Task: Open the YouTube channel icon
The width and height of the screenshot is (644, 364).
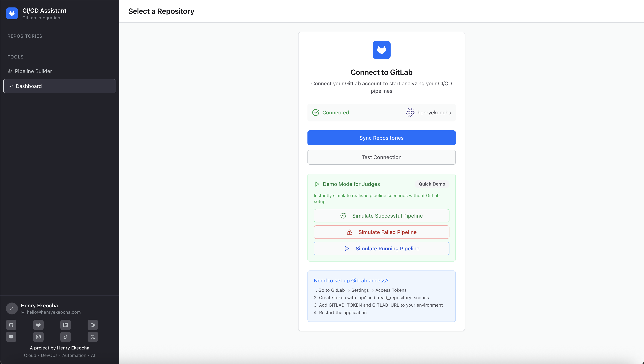Action: pyautogui.click(x=11, y=337)
